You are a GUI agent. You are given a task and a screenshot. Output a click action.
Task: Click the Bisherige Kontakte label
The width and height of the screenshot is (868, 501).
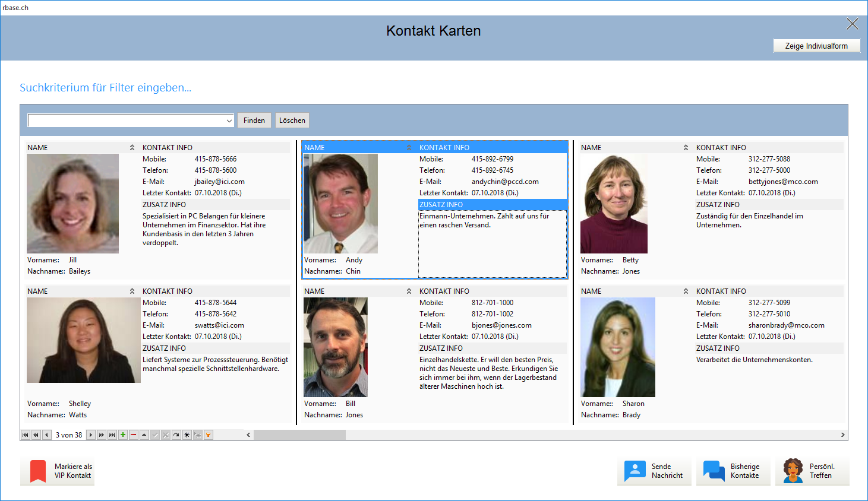point(745,471)
